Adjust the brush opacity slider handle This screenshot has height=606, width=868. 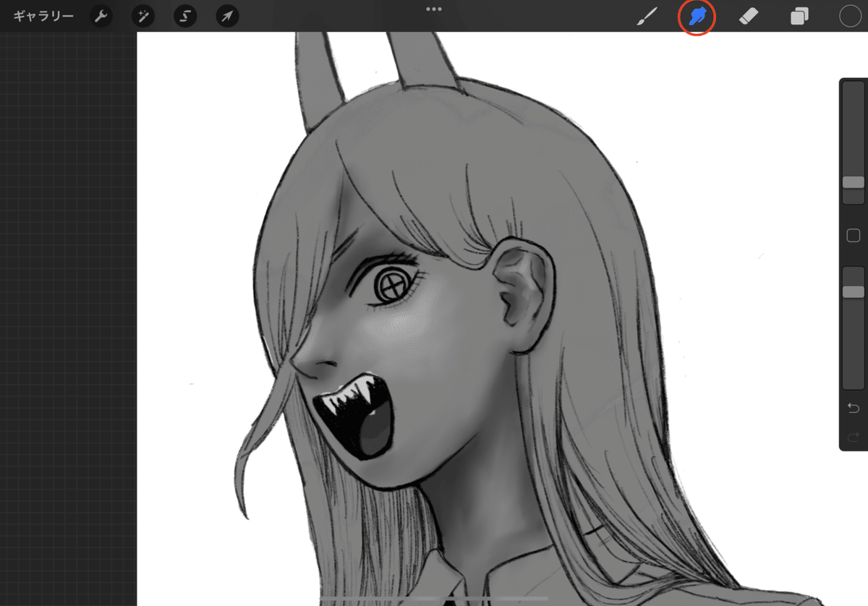(854, 291)
